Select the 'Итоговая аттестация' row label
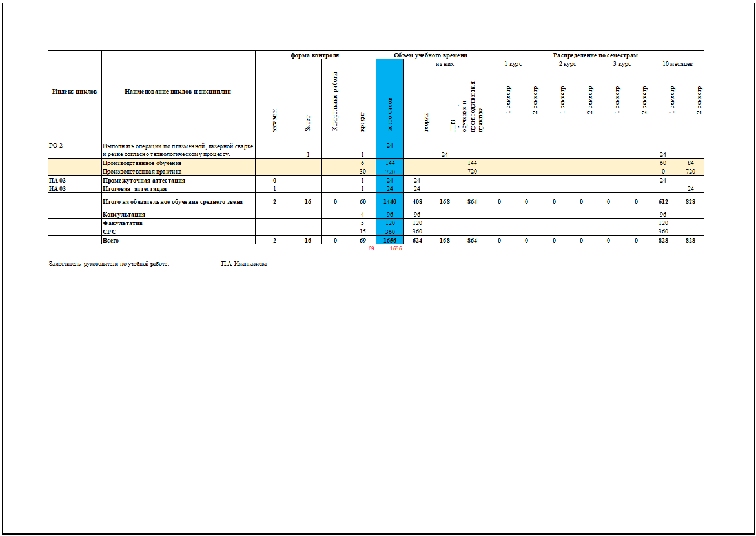Viewport: 756px width, 536px height. tap(134, 189)
